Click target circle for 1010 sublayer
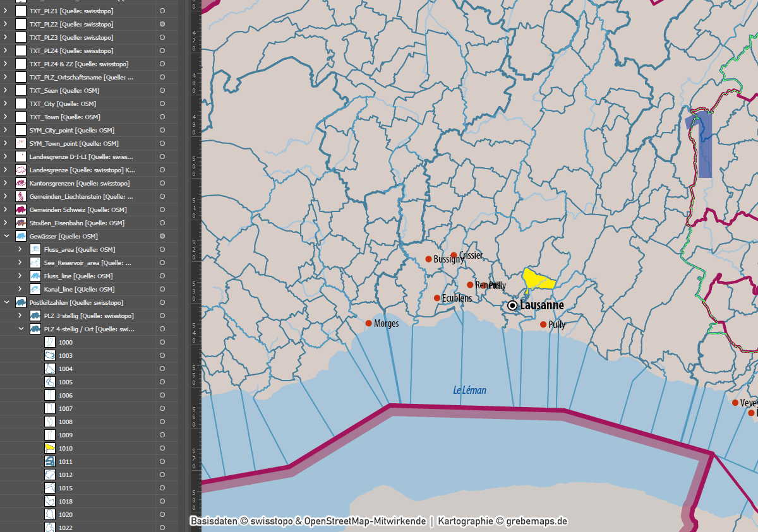758x532 pixels. [162, 448]
